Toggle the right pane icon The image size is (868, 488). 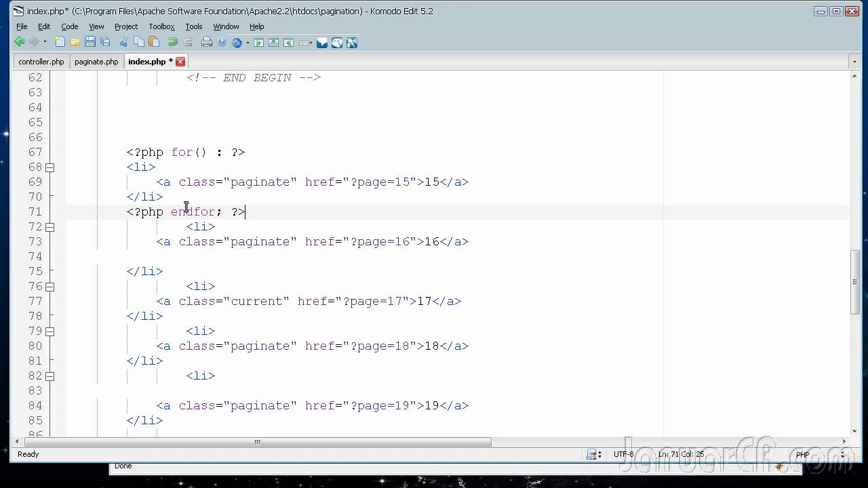click(x=289, y=42)
